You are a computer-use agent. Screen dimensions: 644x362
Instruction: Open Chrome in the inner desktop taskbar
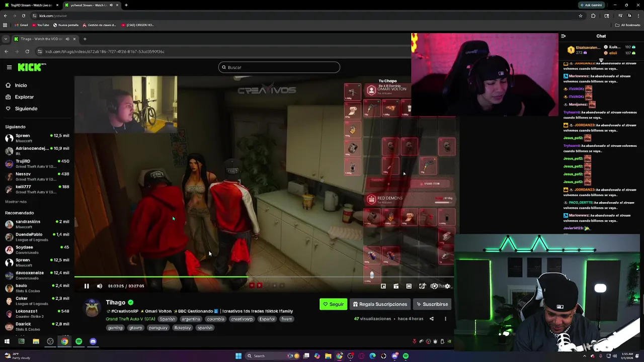pos(64,341)
